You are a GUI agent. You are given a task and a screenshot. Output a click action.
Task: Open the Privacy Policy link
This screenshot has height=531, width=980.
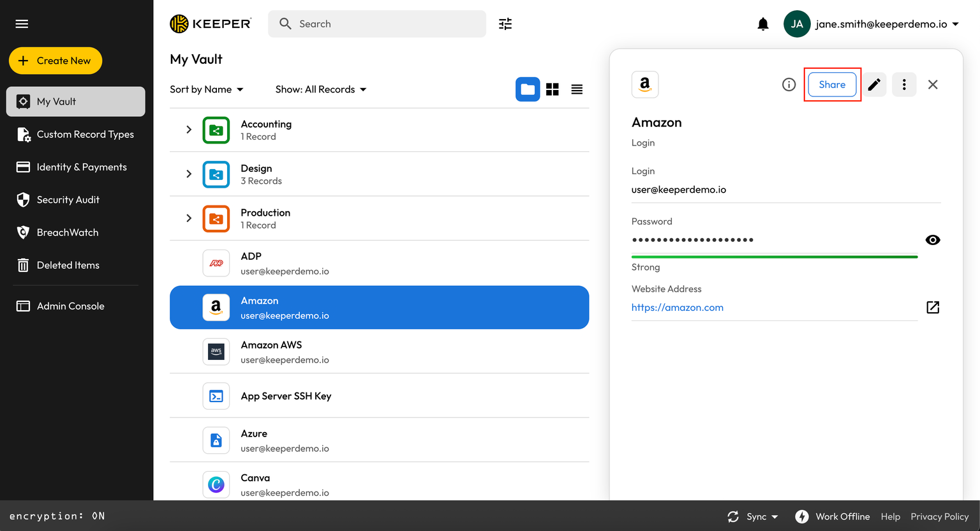pos(940,516)
